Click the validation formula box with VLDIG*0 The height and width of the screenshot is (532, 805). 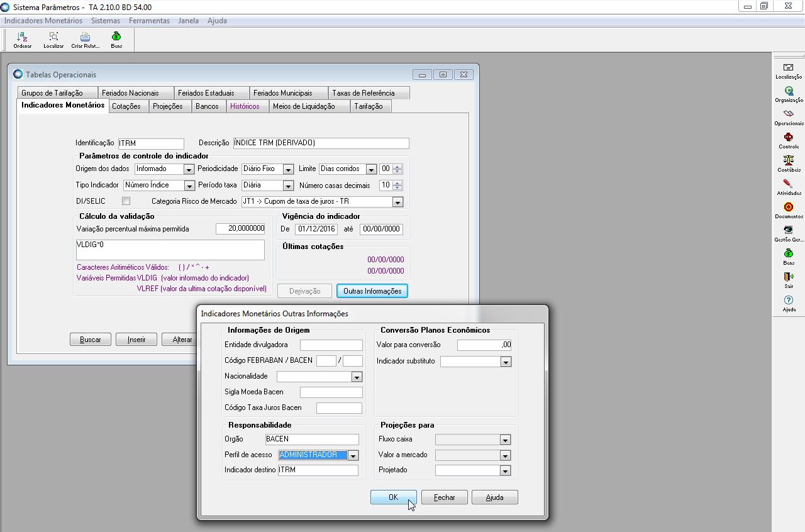click(170, 250)
